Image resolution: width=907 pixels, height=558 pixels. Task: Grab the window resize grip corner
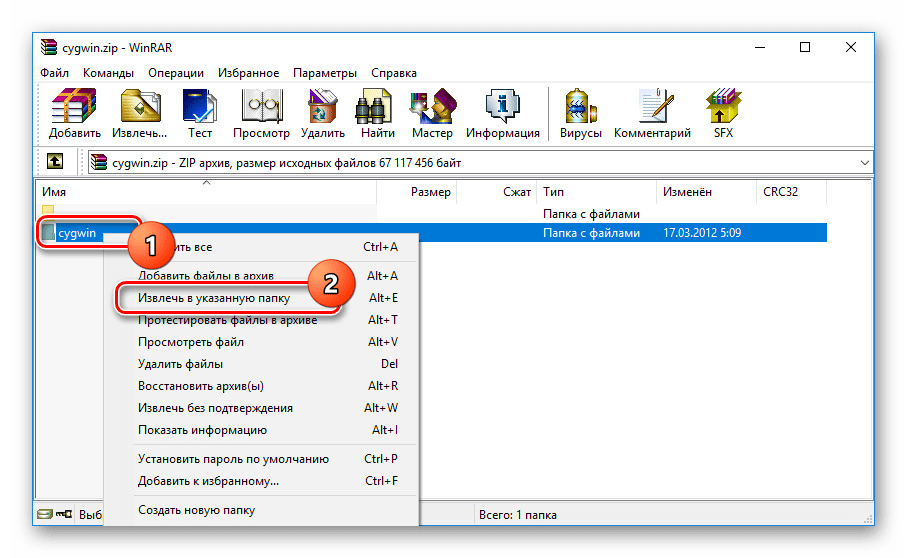click(867, 519)
